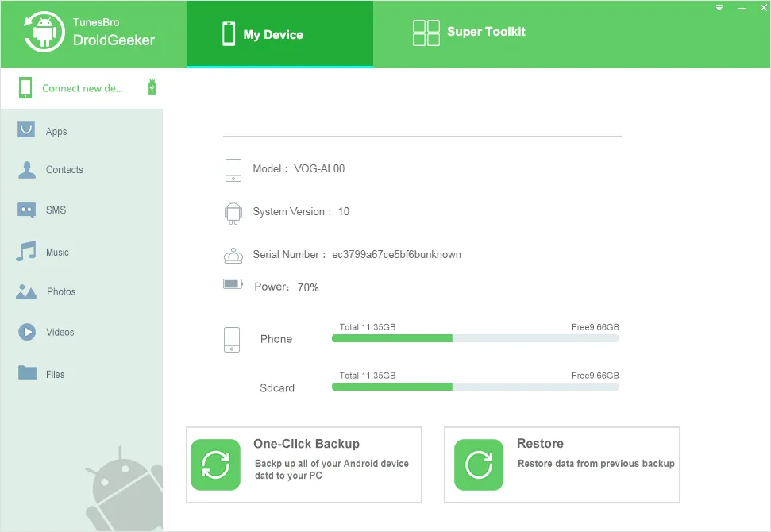Click the DroidGeeker robot logo

click(x=45, y=33)
